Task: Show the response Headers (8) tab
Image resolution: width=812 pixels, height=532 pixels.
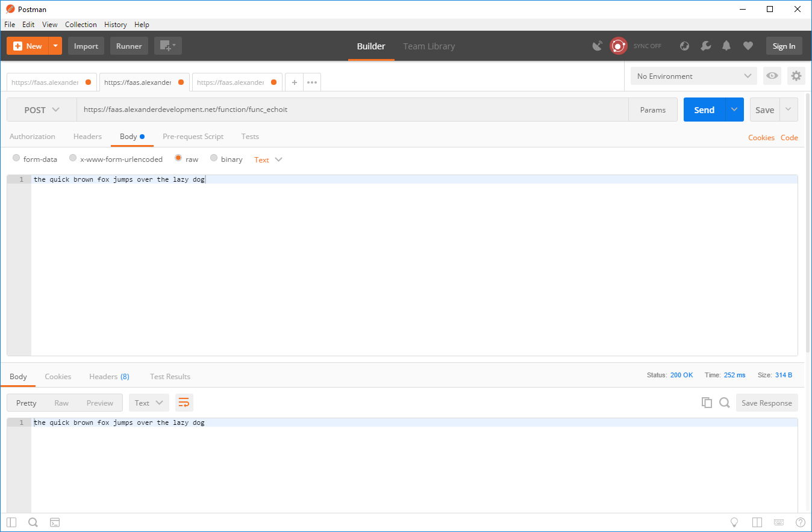Action: click(x=109, y=377)
